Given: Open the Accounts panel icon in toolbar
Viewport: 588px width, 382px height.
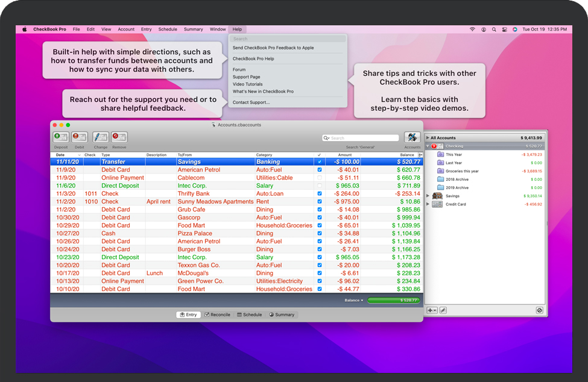Looking at the screenshot, I should click(413, 137).
